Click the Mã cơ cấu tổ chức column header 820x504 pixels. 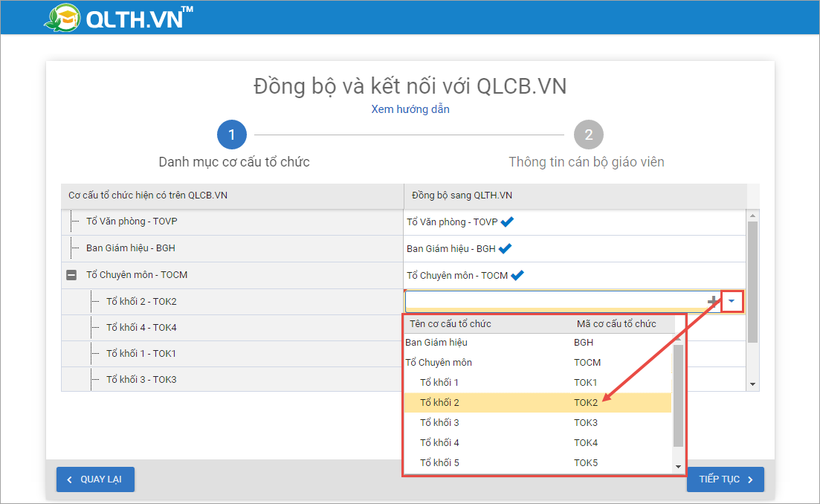point(616,324)
